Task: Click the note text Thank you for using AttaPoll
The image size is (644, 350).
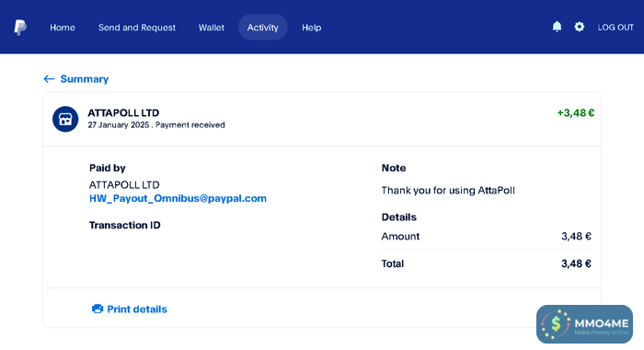Action: click(x=448, y=191)
